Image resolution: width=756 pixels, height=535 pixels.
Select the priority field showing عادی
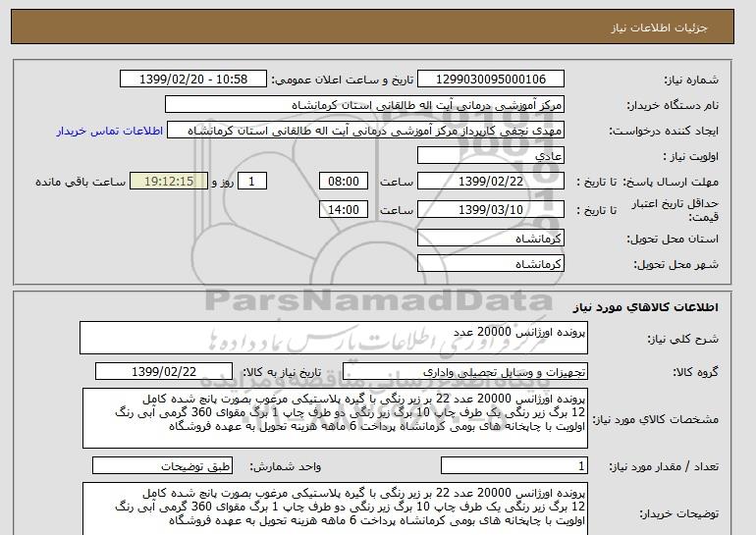pyautogui.click(x=490, y=156)
